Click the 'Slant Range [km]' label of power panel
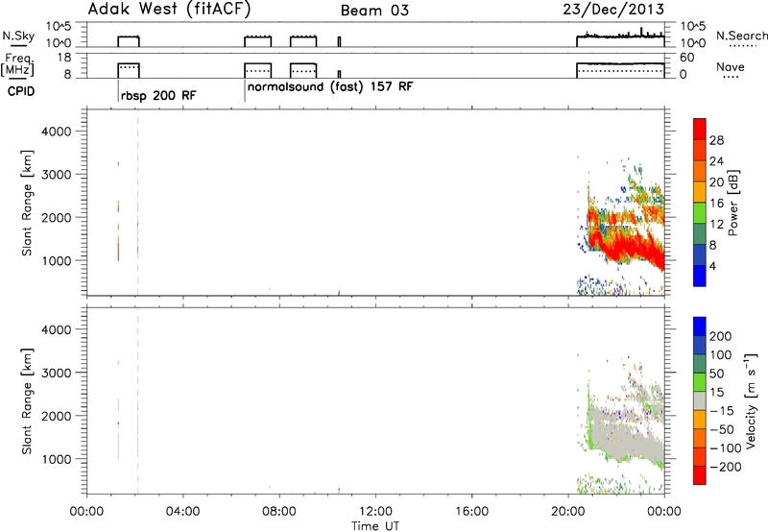The height and width of the screenshot is (532, 768). click(x=27, y=203)
